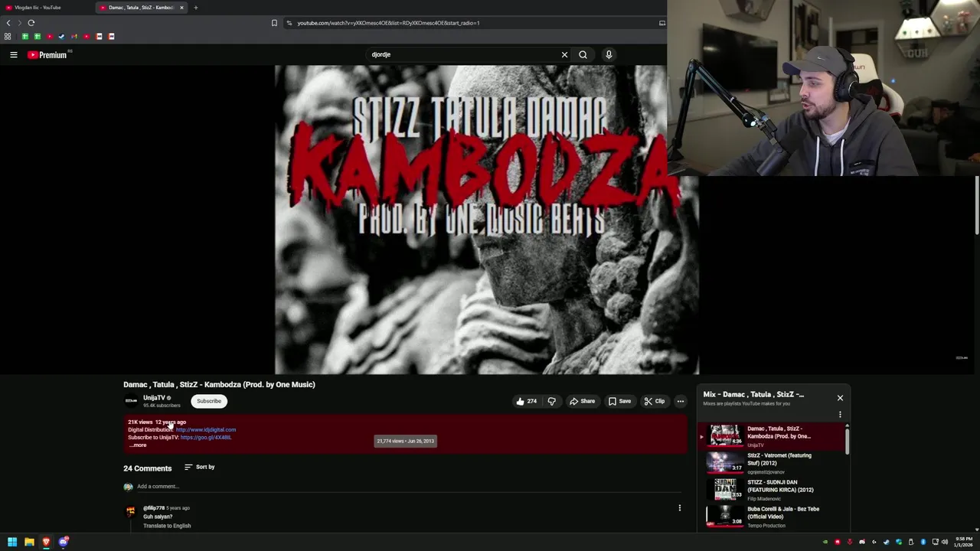Open the NVIDIA tray icon

[825, 542]
